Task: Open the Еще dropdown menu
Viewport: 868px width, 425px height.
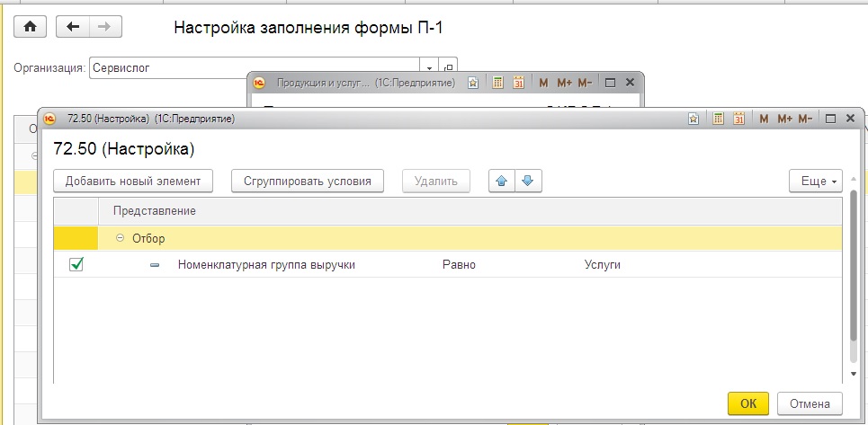Action: click(816, 181)
